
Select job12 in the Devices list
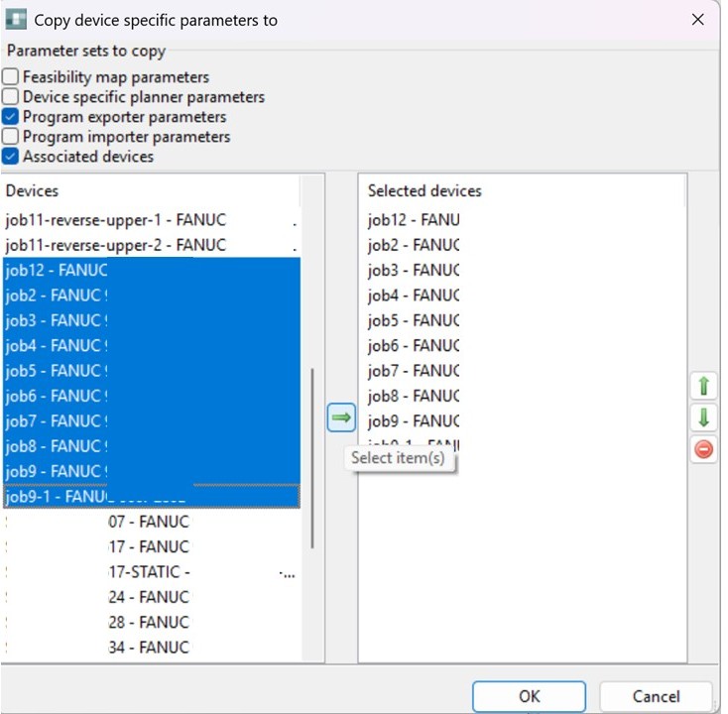[56, 271]
